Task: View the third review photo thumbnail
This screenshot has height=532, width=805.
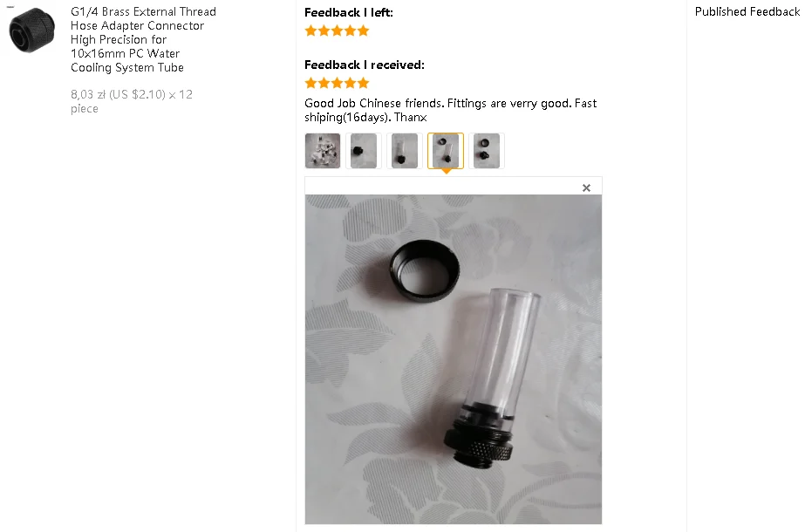Action: (405, 151)
